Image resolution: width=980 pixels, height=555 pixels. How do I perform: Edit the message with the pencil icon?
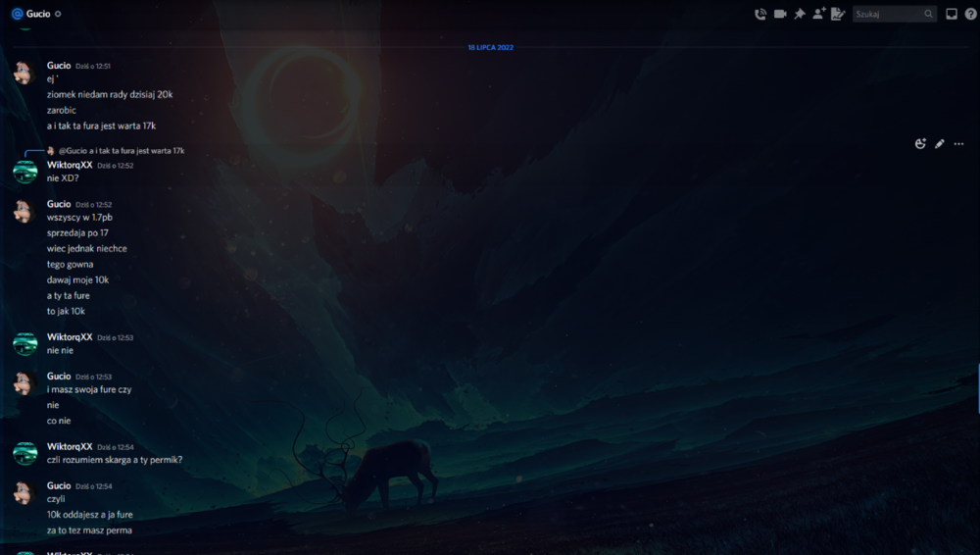pos(940,144)
